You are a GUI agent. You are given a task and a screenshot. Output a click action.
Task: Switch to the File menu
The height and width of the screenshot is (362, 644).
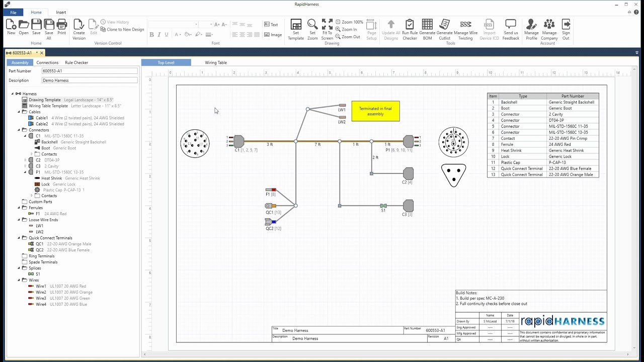click(13, 12)
